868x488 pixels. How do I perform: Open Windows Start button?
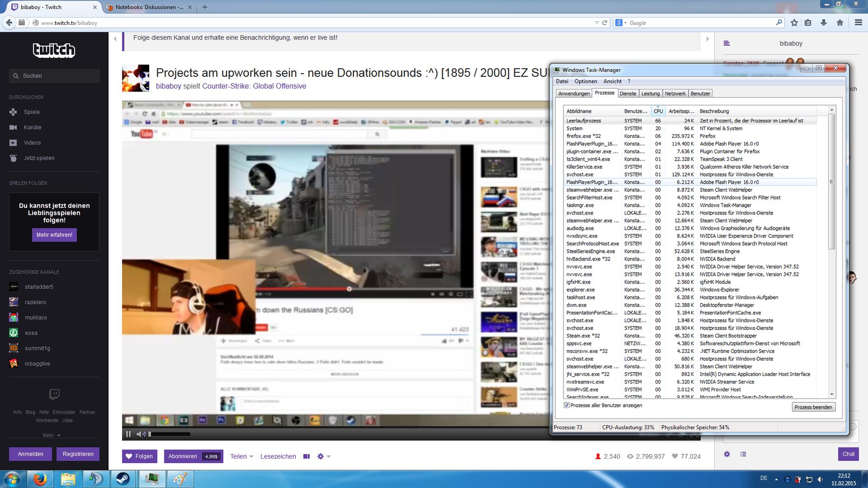pyautogui.click(x=12, y=479)
